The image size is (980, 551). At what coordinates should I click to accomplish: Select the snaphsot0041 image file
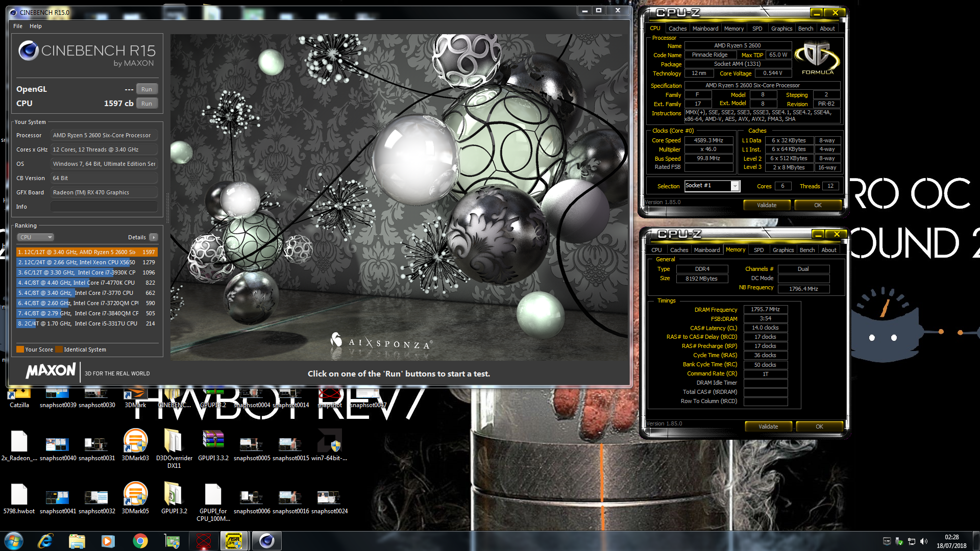click(x=58, y=502)
